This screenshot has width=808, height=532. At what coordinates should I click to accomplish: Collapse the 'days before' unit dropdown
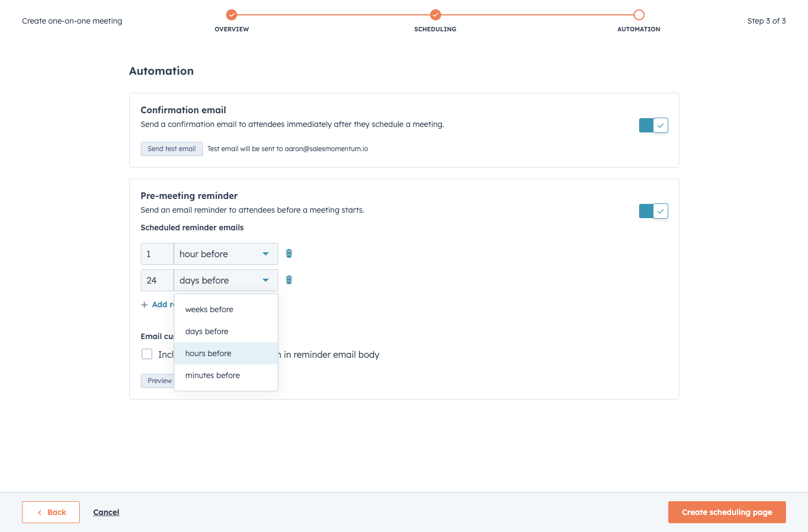(x=226, y=280)
